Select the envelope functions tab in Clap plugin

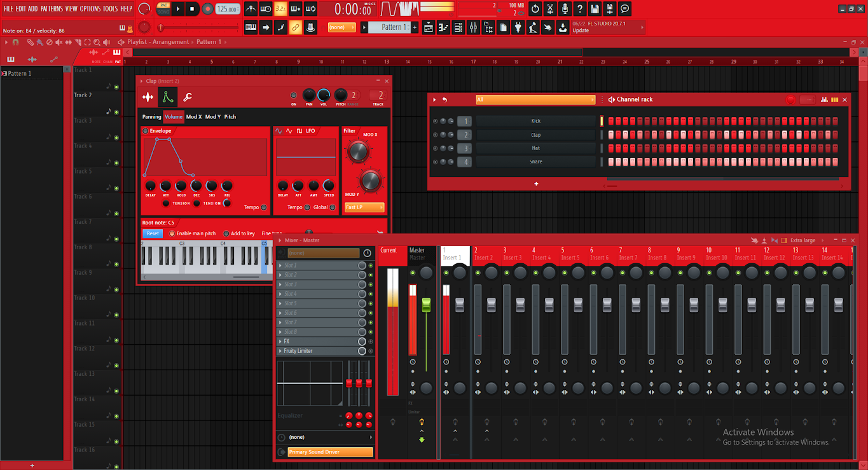(x=169, y=97)
